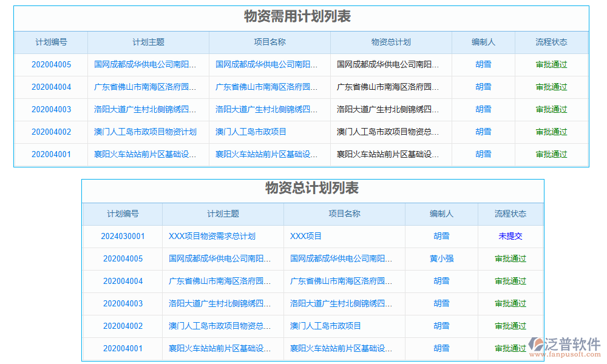Click 广东省佛山市南海区洛府园... plan topic
607x364 pixels.
(148, 87)
